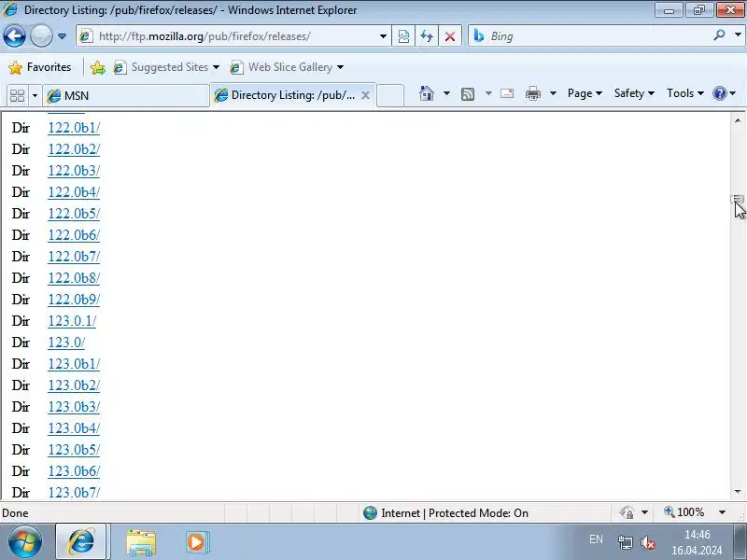The image size is (747, 560).
Task: Launch Windows Media Player from taskbar
Action: (x=196, y=542)
